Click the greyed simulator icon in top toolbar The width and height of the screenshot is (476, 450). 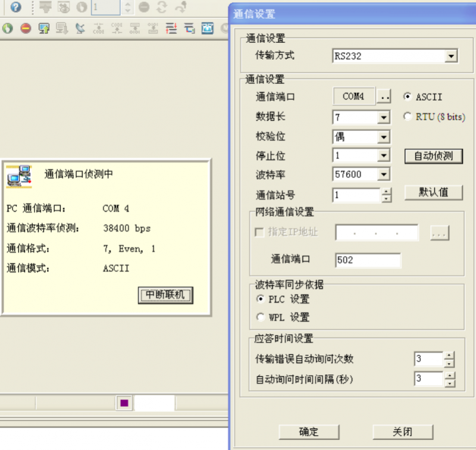point(45,7)
